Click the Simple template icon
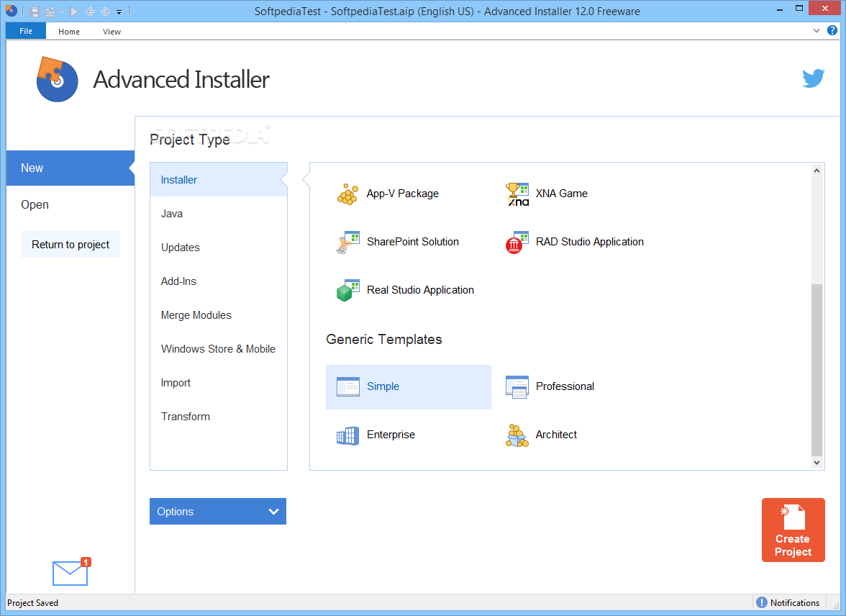This screenshot has height=616, width=846. 347,386
